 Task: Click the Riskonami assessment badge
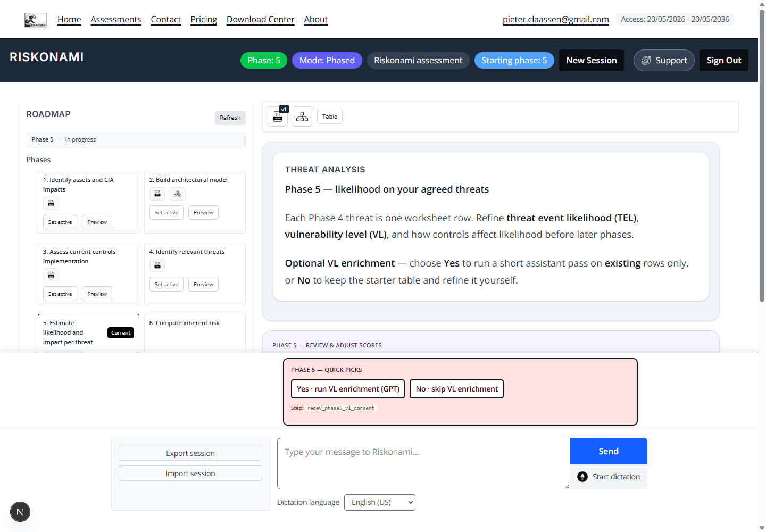click(418, 61)
